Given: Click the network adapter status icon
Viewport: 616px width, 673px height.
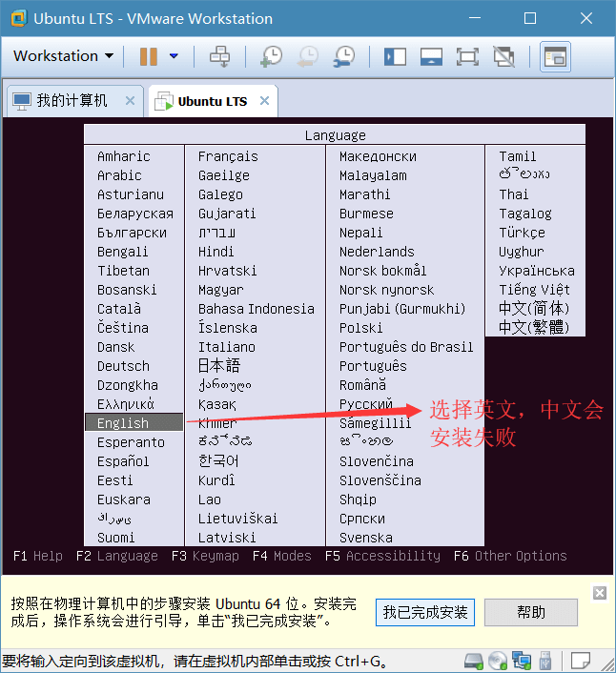Looking at the screenshot, I should pyautogui.click(x=522, y=661).
